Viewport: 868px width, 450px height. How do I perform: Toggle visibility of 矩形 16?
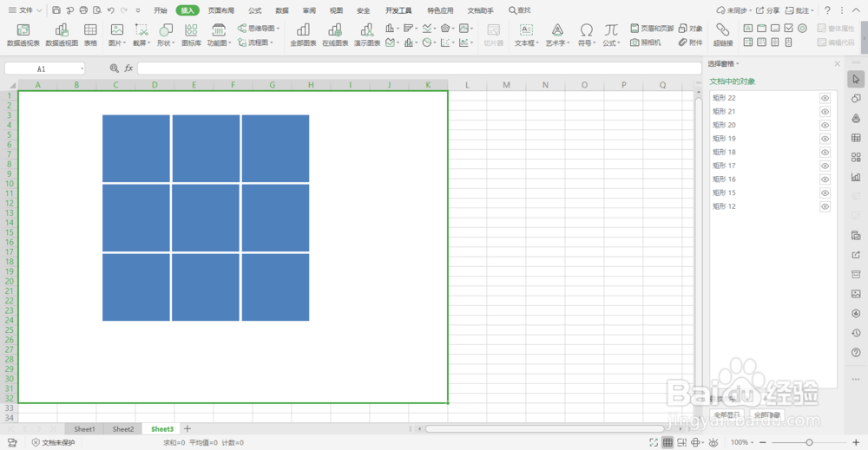[x=825, y=179]
